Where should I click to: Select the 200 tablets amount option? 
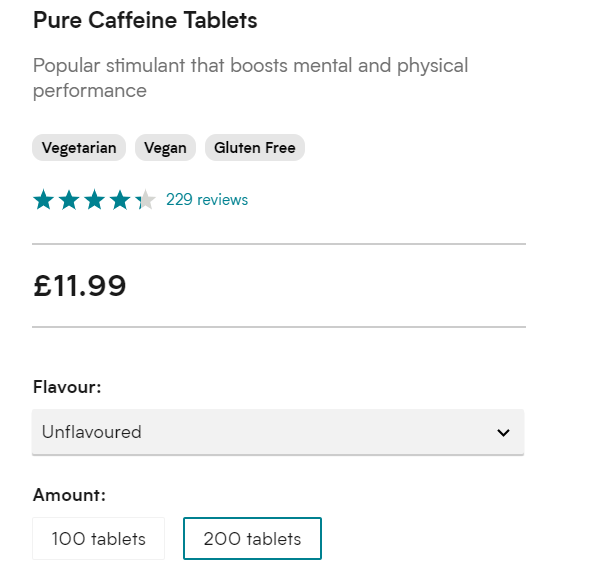click(x=252, y=539)
